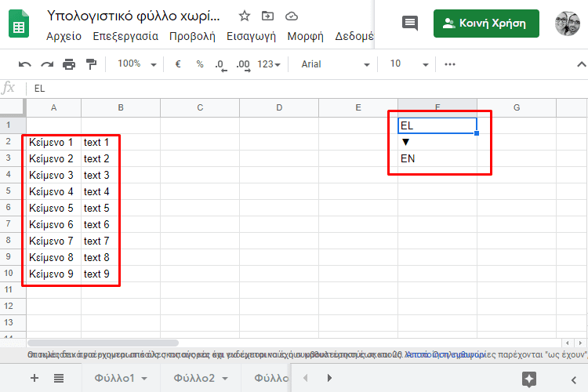Star the spreadsheet document

coord(245,16)
